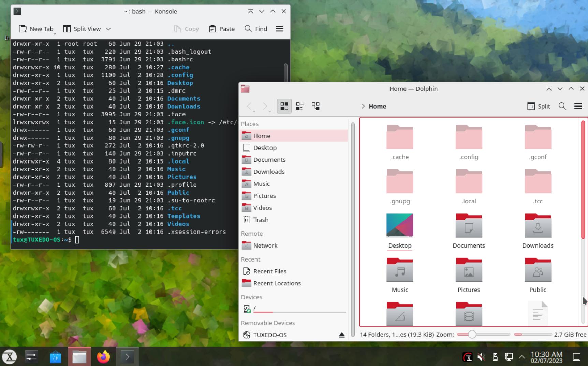
Task: Click Show Desktop button at taskbar end
Action: point(577,357)
